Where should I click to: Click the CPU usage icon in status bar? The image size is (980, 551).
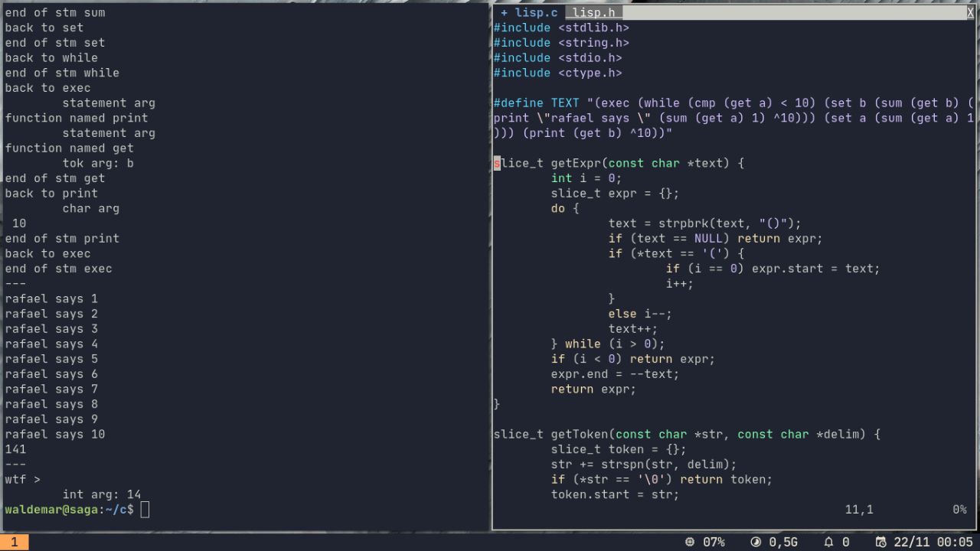(x=690, y=542)
